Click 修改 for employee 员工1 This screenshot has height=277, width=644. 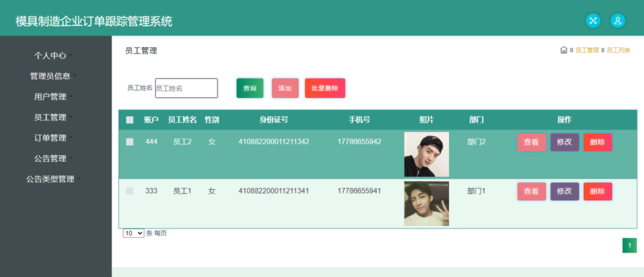pos(565,191)
